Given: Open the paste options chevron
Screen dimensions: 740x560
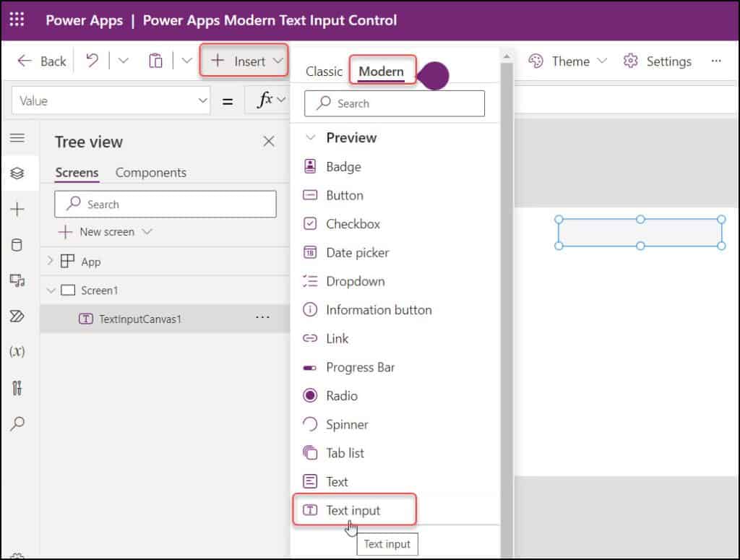Looking at the screenshot, I should [187, 61].
